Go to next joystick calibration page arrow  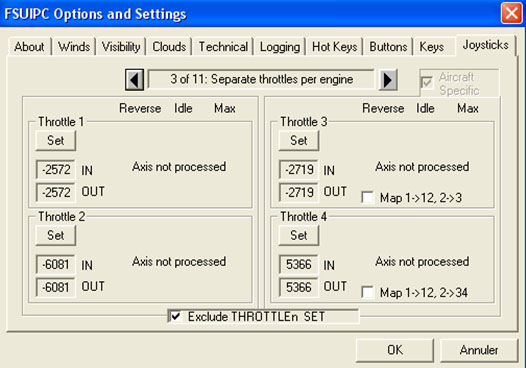(x=388, y=80)
